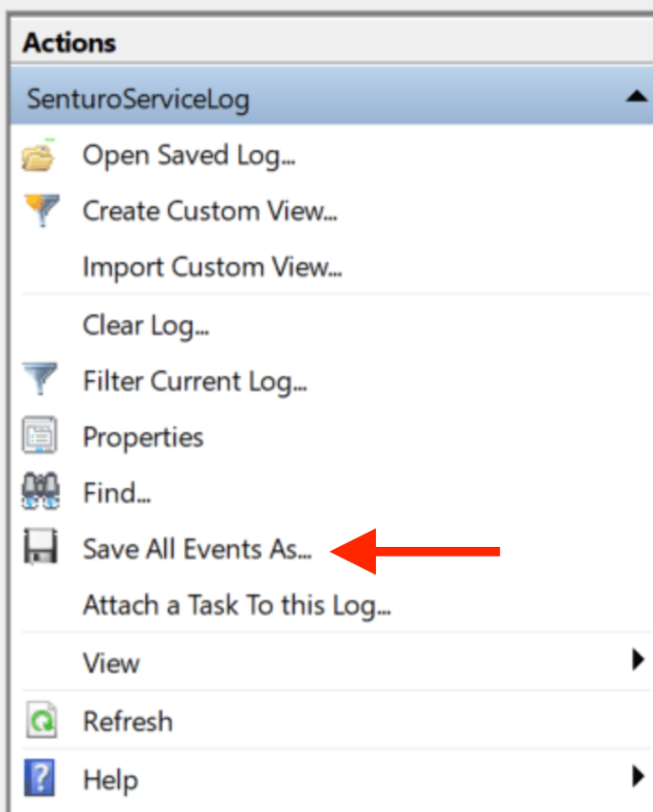Screen dimensions: 653x812
Task: Click the Filter Current Log funnel icon
Action: pyautogui.click(x=40, y=379)
